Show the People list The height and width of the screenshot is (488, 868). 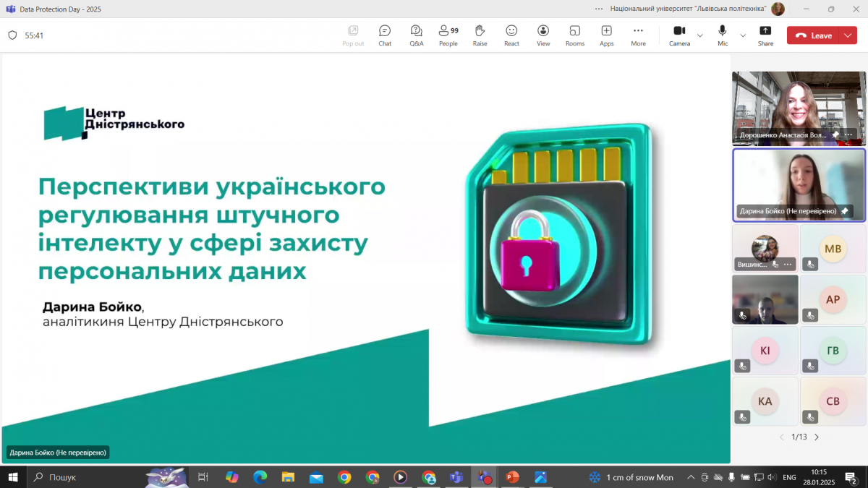448,34
